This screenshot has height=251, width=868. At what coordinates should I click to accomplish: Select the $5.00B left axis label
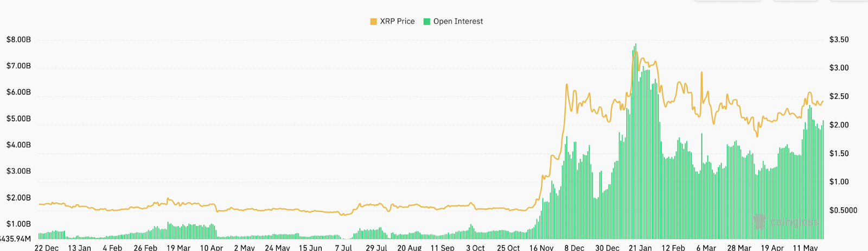(18, 118)
